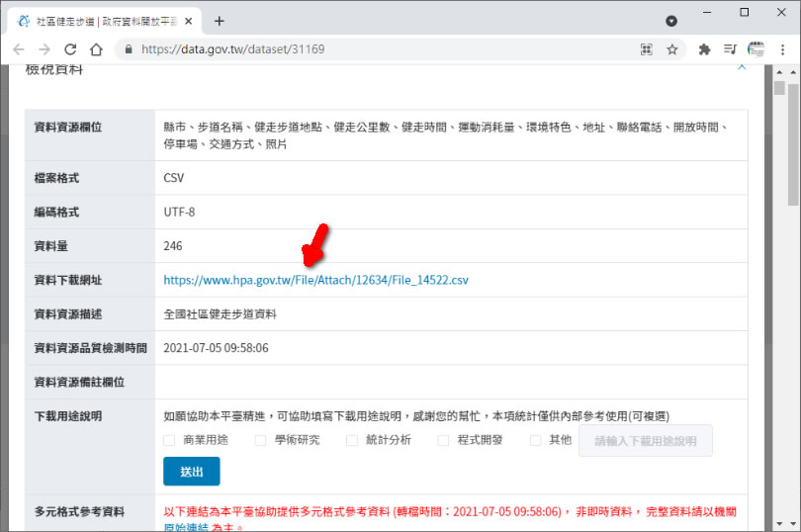Open the Extensions puzzle menu
The width and height of the screenshot is (801, 532).
tap(705, 49)
